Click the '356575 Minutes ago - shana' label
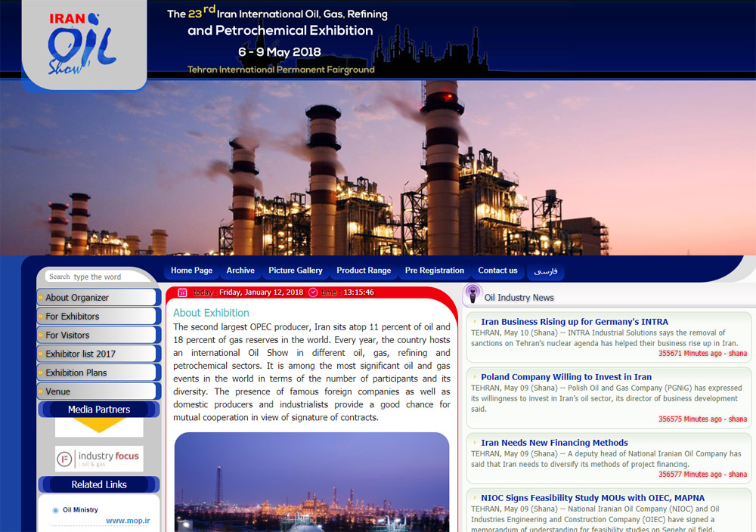The width and height of the screenshot is (756, 532). coord(702,419)
